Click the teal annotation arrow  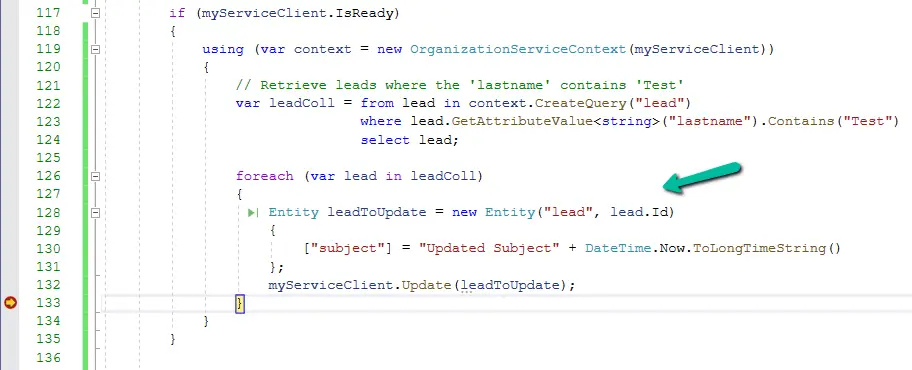point(703,177)
